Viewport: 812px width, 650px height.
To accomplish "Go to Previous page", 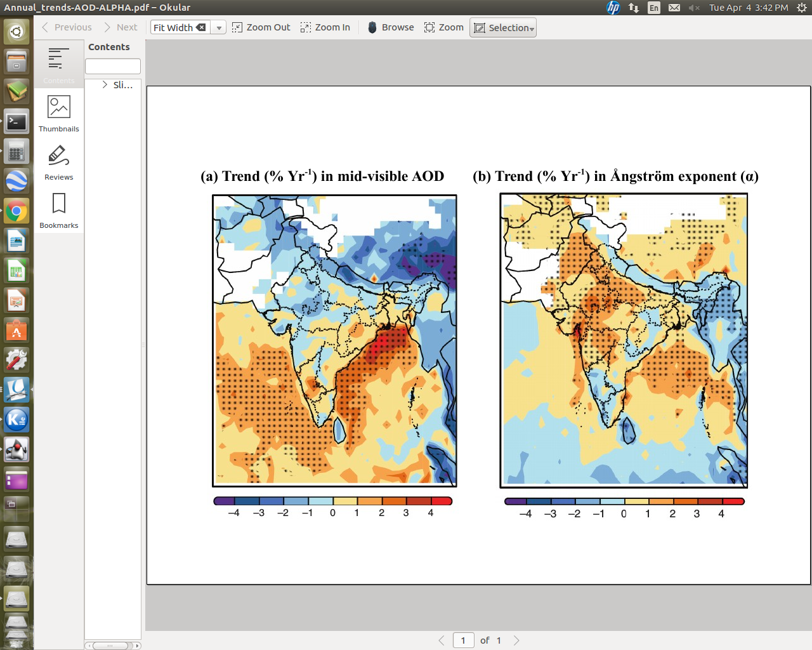I will (x=67, y=27).
